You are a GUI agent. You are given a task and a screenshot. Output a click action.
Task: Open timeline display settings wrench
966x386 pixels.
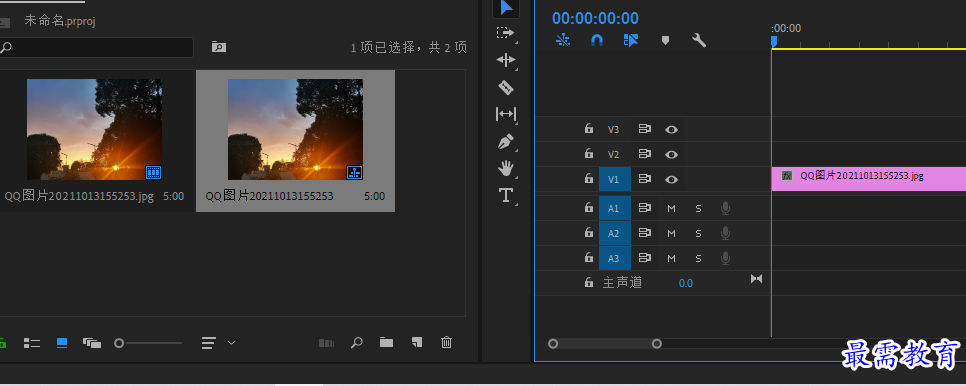pos(699,40)
